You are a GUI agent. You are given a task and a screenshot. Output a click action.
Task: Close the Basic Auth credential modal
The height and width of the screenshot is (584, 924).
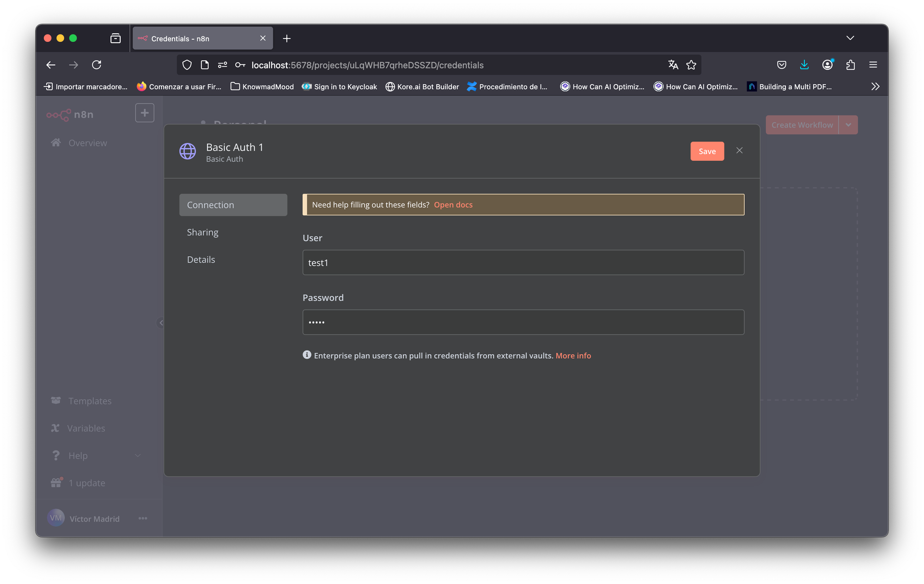[x=739, y=151]
